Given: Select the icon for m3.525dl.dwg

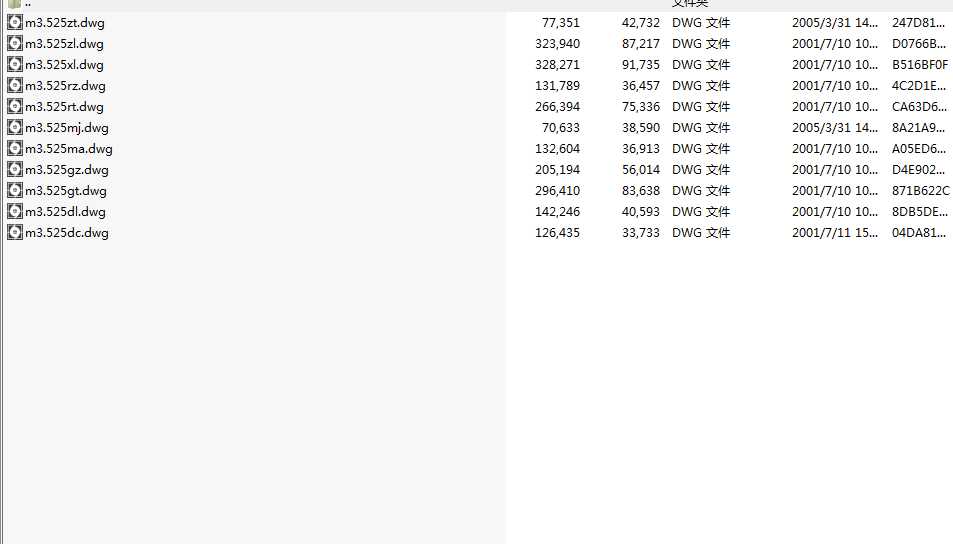Looking at the screenshot, I should click(15, 211).
